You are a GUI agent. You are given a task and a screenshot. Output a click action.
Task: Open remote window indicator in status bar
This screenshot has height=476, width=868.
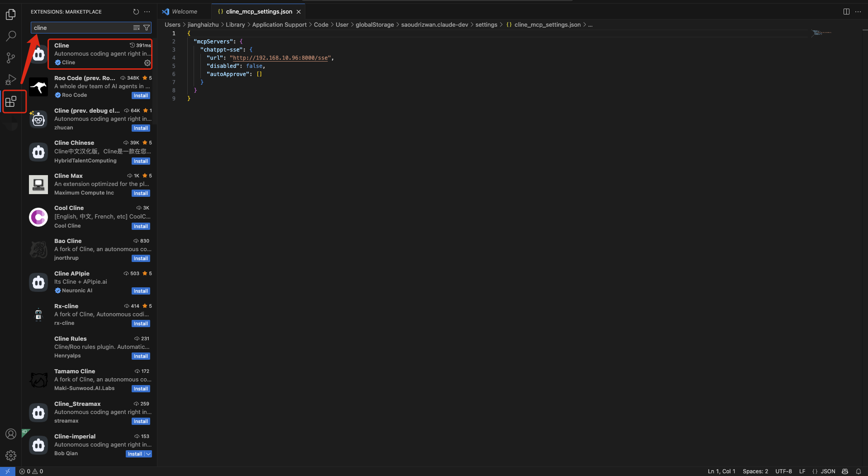(x=8, y=471)
